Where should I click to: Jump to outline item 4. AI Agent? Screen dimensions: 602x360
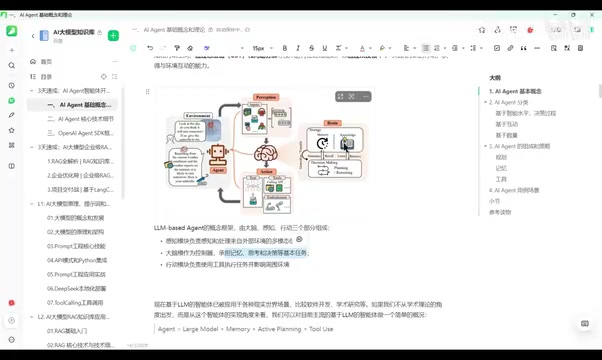(x=514, y=190)
